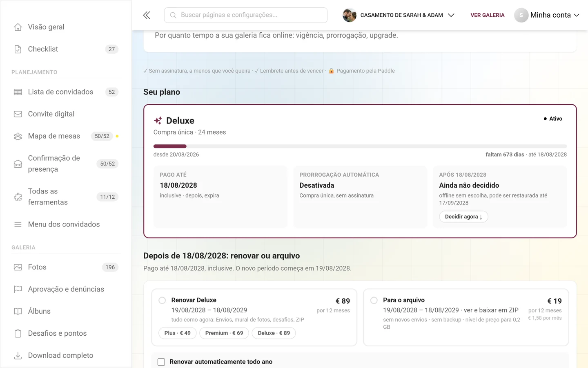Collapse the sidebar with the double-chevron icon
This screenshot has width=588, height=368.
click(x=147, y=15)
